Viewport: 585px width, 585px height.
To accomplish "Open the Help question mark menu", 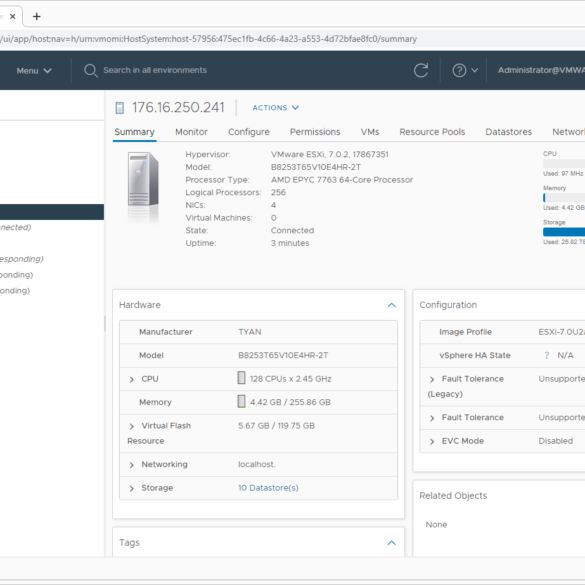I will (x=465, y=70).
